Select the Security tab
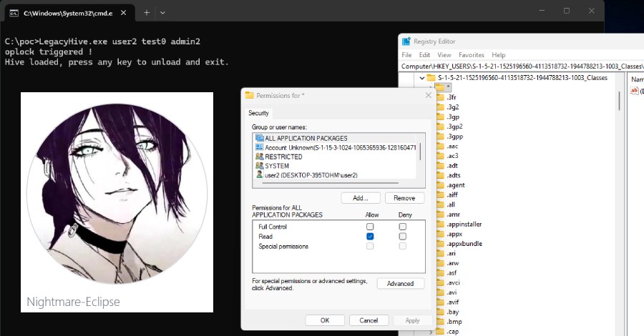 pos(258,113)
